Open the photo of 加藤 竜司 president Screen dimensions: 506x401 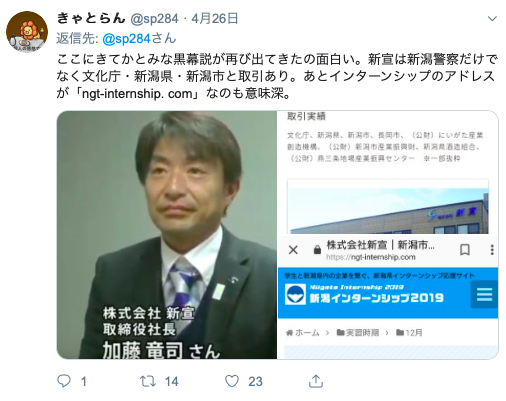(x=167, y=235)
